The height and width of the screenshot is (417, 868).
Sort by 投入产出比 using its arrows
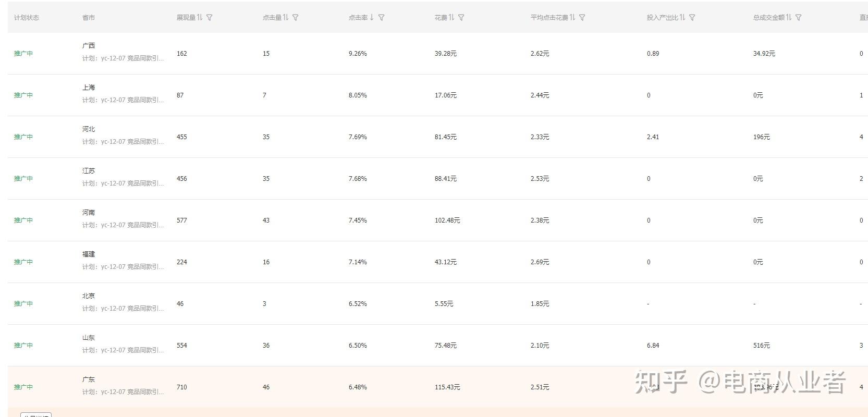click(682, 18)
